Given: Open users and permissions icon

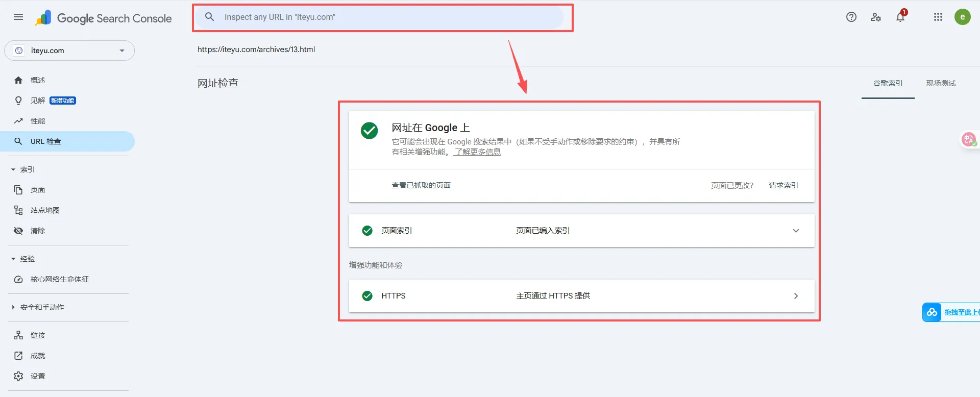Looking at the screenshot, I should pos(876,17).
